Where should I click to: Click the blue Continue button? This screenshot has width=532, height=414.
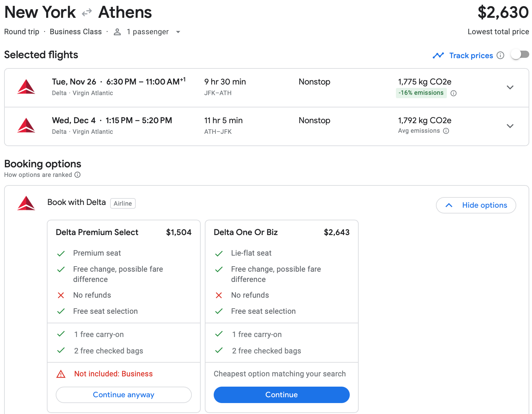click(282, 395)
